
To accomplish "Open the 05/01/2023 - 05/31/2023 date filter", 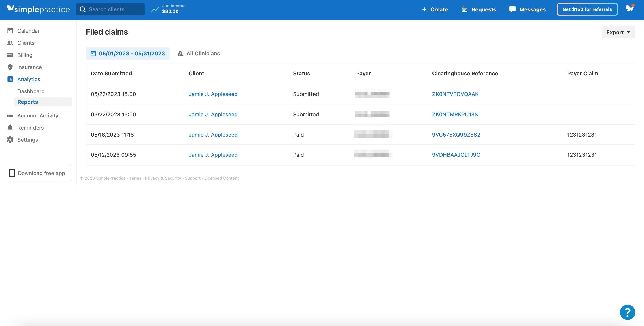I will 128,53.
